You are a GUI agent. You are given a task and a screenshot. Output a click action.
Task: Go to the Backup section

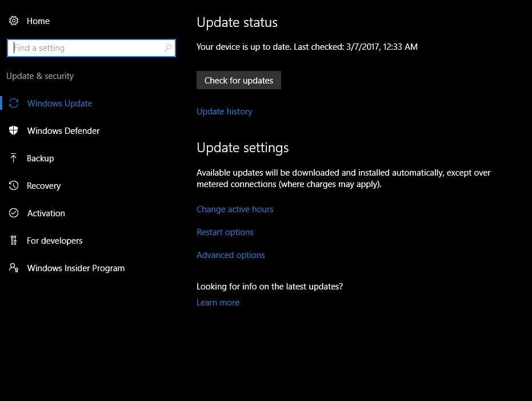41,158
